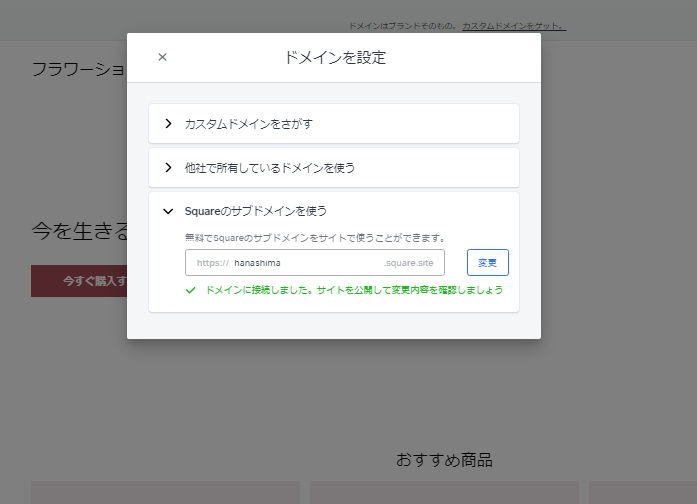Click the hanashima subdomain input field
The width and height of the screenshot is (697, 504).
[315, 263]
